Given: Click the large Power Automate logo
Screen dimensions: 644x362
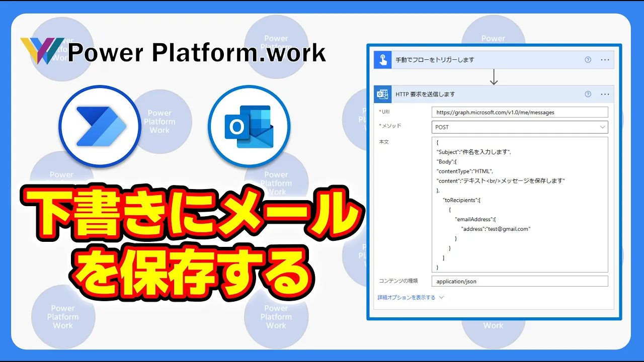Looking at the screenshot, I should point(99,126).
